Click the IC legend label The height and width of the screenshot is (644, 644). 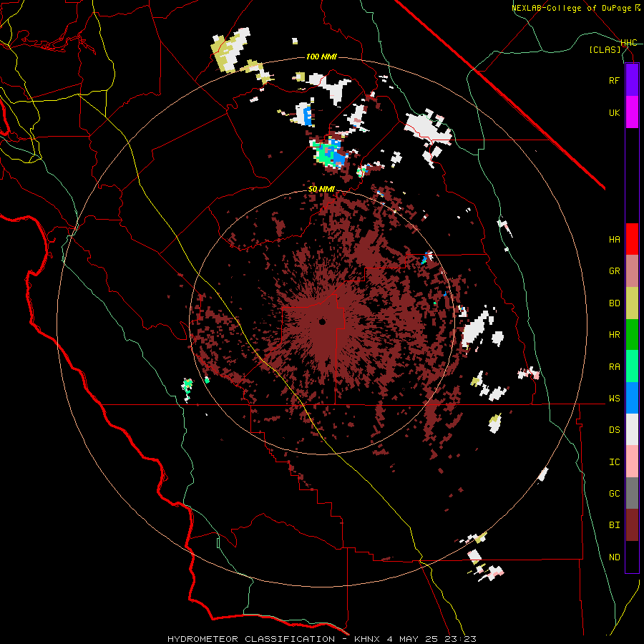coord(614,462)
